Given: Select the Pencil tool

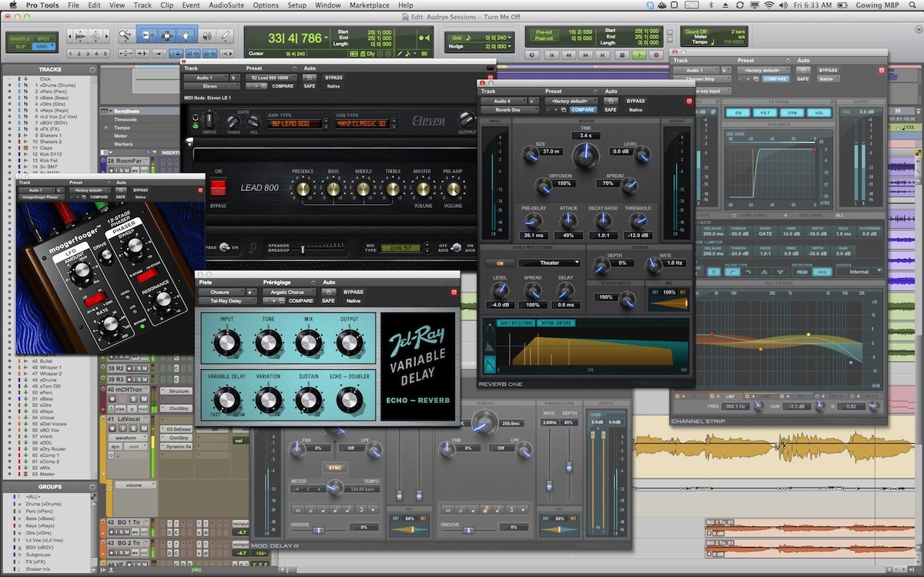Looking at the screenshot, I should point(226,35).
